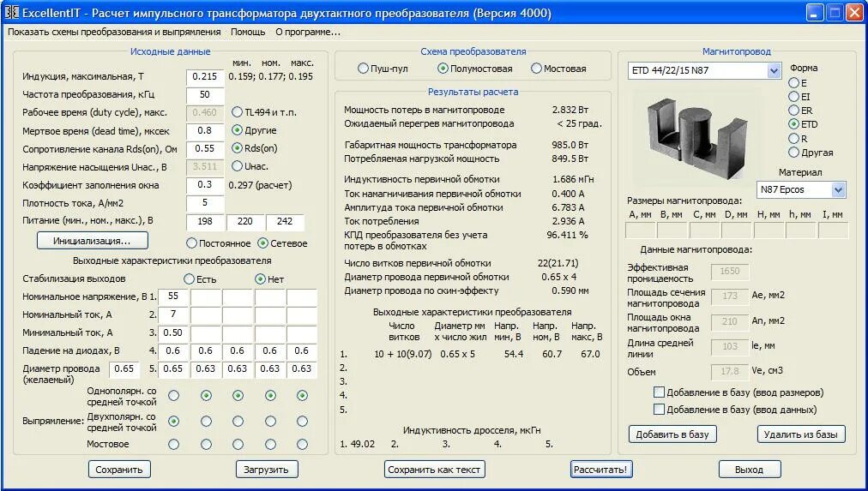Click the ExcellentIT app icon in title bar
Image resolution: width=868 pixels, height=491 pixels.
click(x=12, y=13)
